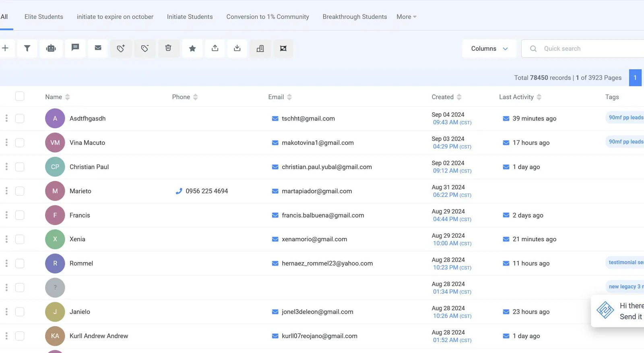The height and width of the screenshot is (353, 644).
Task: Click the unknown contact question-mark avatar
Action: point(55,287)
